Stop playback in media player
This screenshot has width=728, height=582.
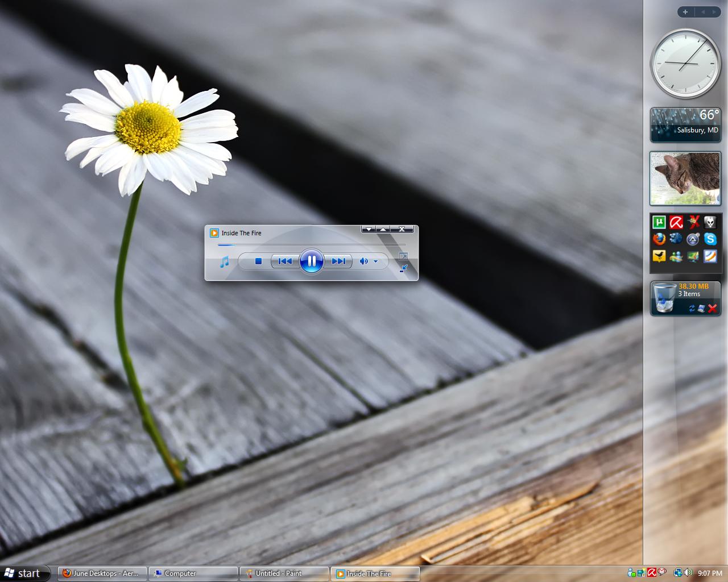[x=258, y=261]
